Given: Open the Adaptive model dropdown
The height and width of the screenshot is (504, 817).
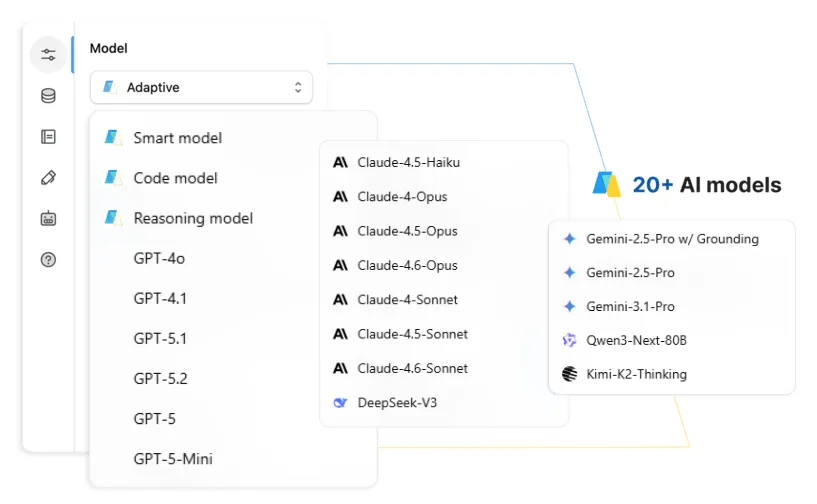Looking at the screenshot, I should pos(201,88).
